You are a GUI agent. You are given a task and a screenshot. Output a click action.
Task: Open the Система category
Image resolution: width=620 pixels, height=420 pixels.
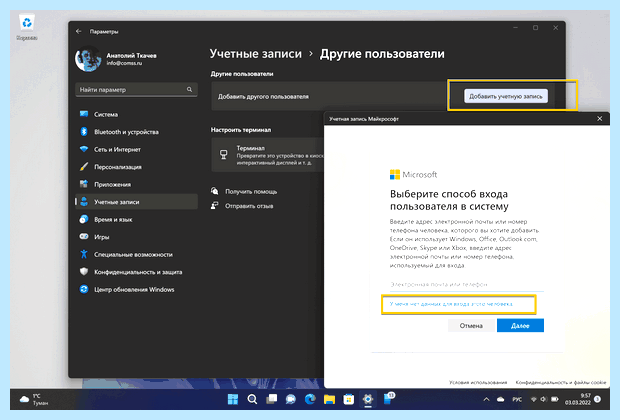[136, 114]
